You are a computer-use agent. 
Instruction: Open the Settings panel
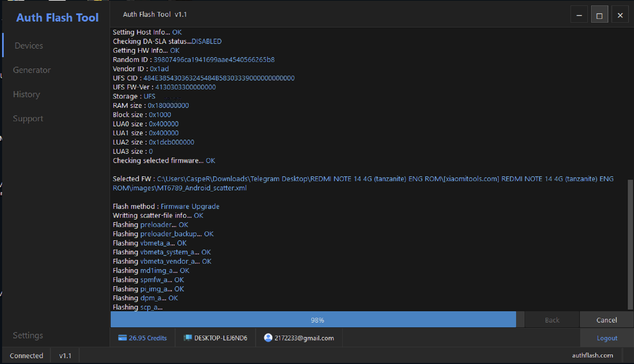[x=28, y=335]
